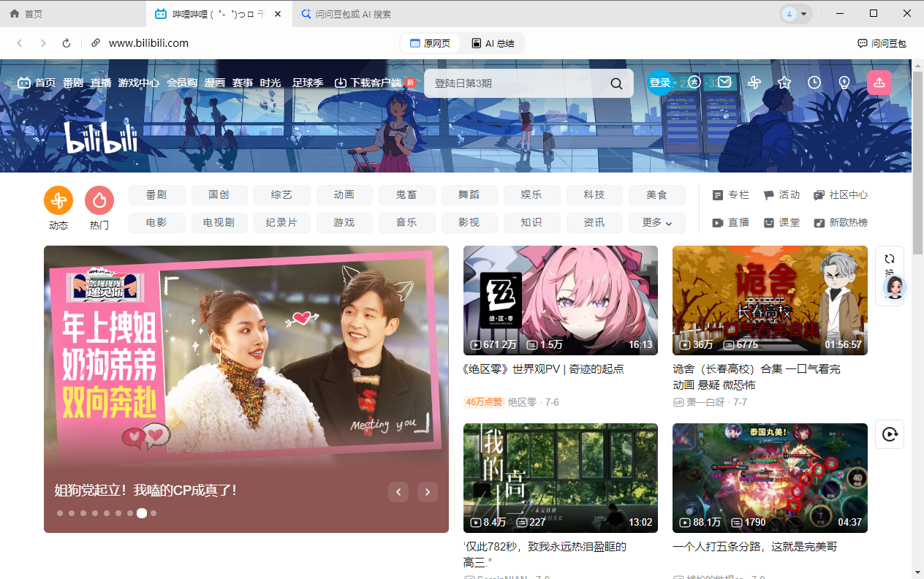The height and width of the screenshot is (579, 924).
Task: Open the 专栏 link
Action: 731,194
